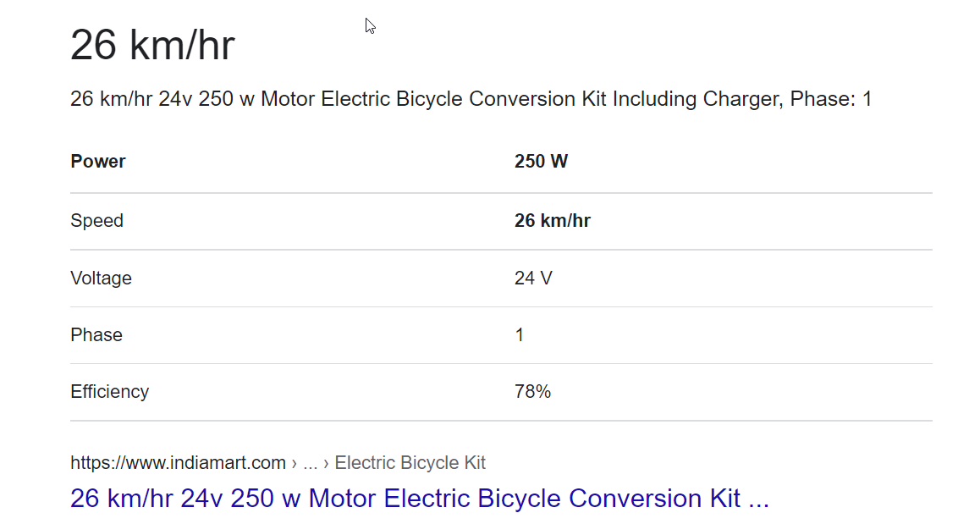This screenshot has height=524, width=980.
Task: Click the "24 V" voltage value
Action: point(533,278)
